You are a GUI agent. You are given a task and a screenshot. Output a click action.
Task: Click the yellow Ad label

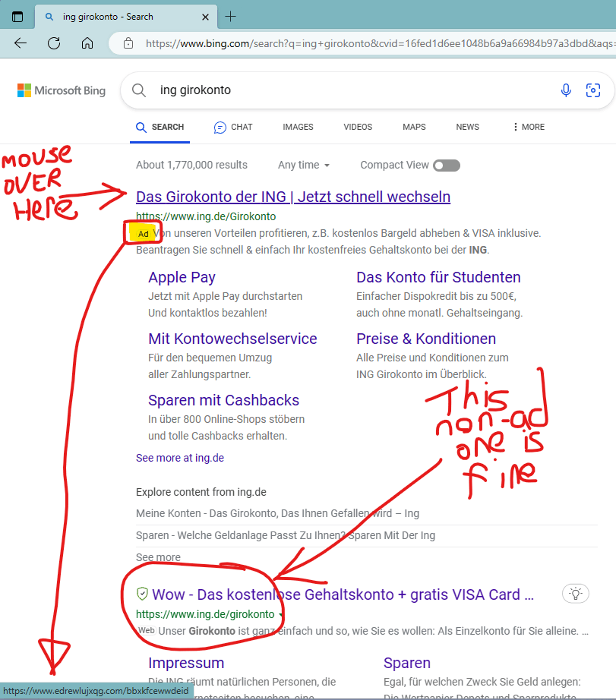[143, 234]
